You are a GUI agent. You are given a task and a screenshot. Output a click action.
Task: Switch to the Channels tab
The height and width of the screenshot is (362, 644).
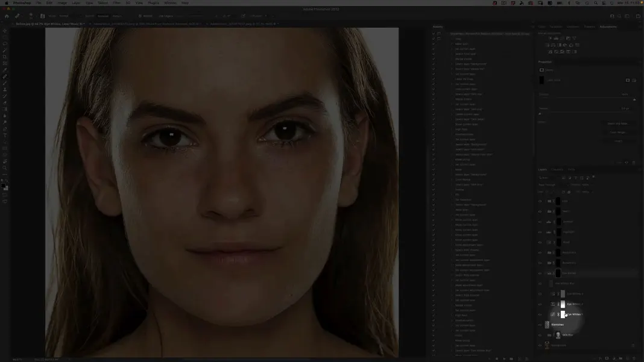tap(557, 169)
